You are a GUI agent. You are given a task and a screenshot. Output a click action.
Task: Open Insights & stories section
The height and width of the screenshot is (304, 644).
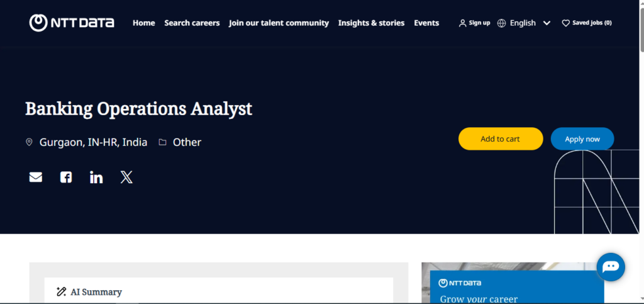coord(371,23)
